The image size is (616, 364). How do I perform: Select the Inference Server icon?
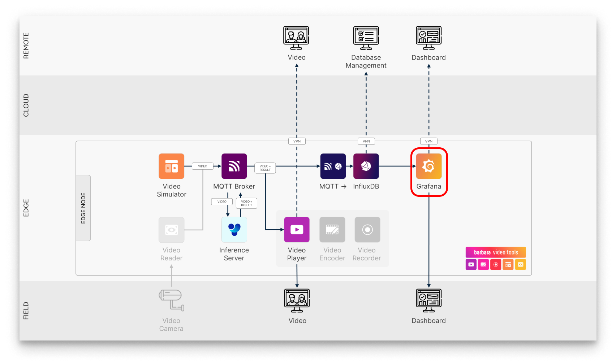tap(234, 230)
